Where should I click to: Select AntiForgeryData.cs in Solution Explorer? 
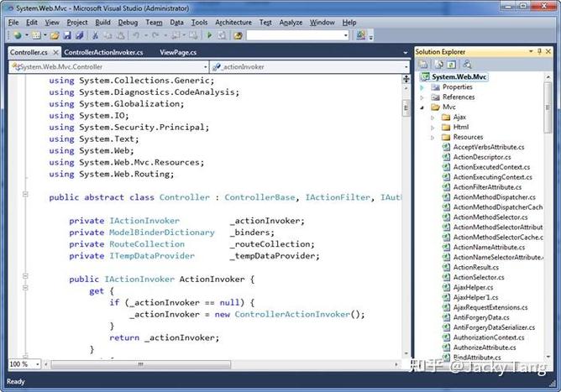coord(481,317)
